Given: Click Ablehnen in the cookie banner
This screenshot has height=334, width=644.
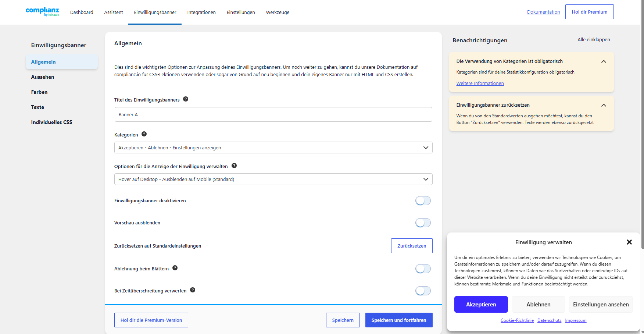Looking at the screenshot, I should 539,304.
